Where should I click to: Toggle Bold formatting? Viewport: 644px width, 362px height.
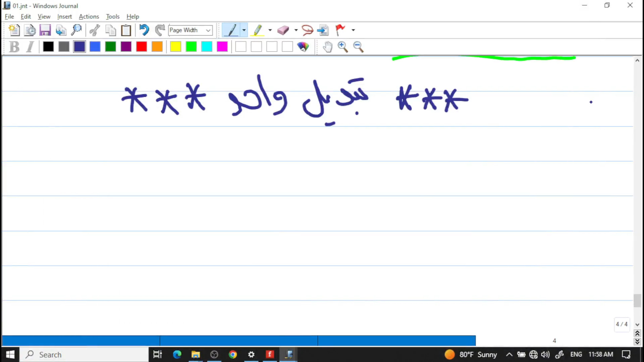click(x=14, y=47)
